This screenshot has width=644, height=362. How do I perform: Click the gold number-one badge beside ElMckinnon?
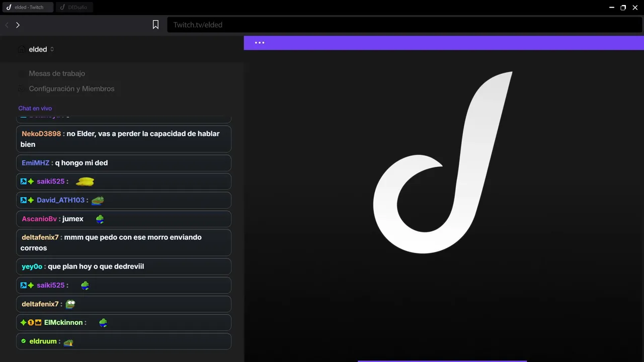[x=31, y=322]
